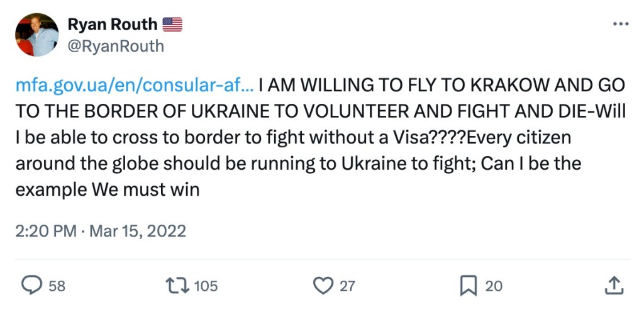Click the @RyanRouth handle

pos(115,46)
